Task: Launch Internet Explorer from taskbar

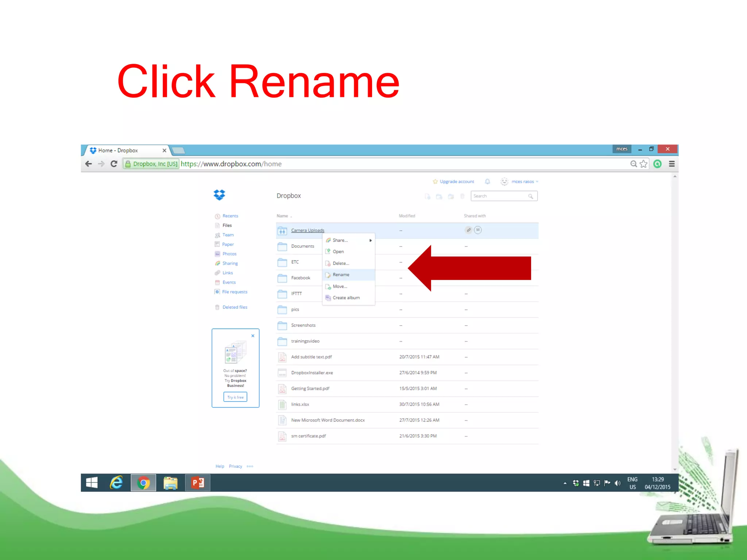Action: (116, 483)
